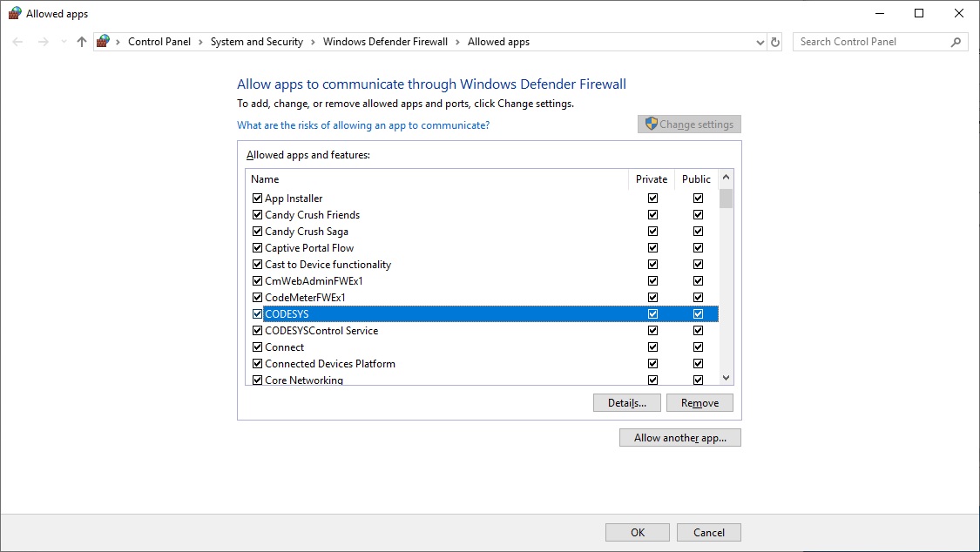The height and width of the screenshot is (552, 980).
Task: Uncheck Core Networking Private checkbox
Action: click(x=652, y=380)
